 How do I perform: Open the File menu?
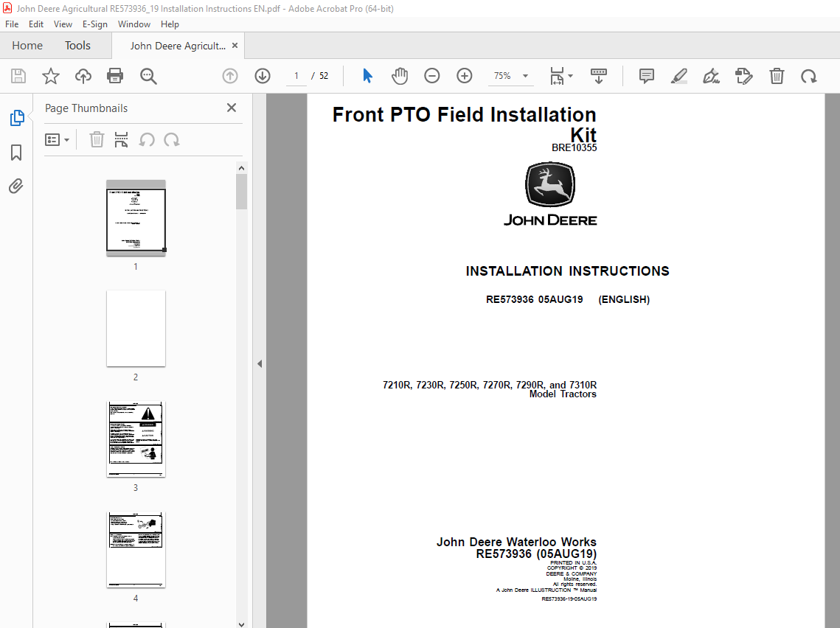[x=12, y=24]
